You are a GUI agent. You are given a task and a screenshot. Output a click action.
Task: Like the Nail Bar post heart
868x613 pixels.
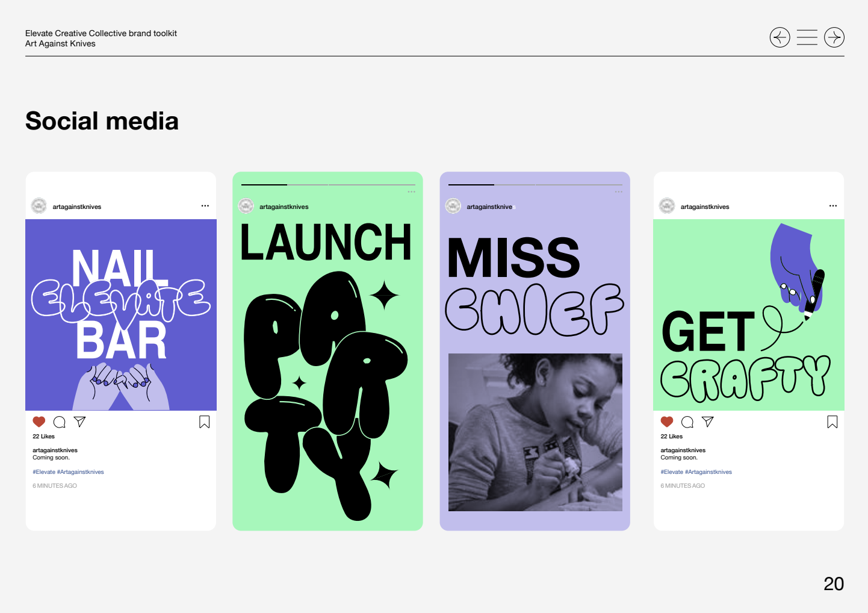pos(39,422)
